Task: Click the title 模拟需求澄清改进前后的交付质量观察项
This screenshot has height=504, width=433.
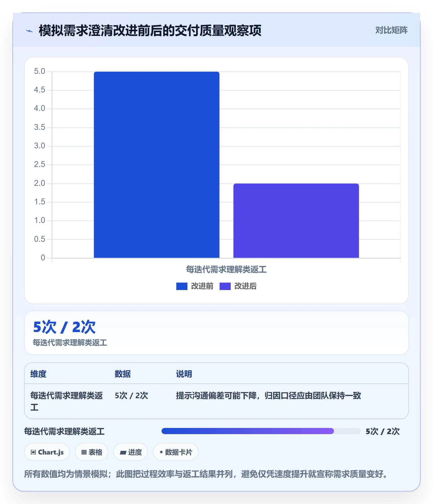Action: pyautogui.click(x=150, y=31)
